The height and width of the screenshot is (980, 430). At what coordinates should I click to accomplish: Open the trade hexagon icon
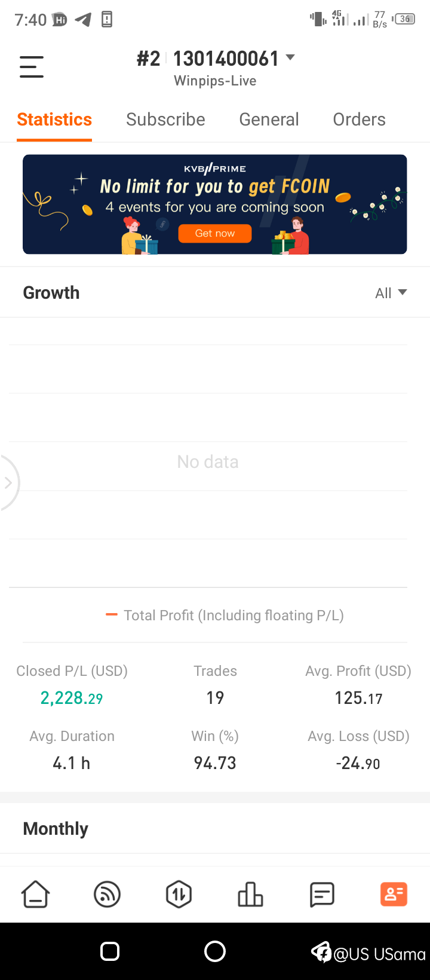[x=179, y=895]
